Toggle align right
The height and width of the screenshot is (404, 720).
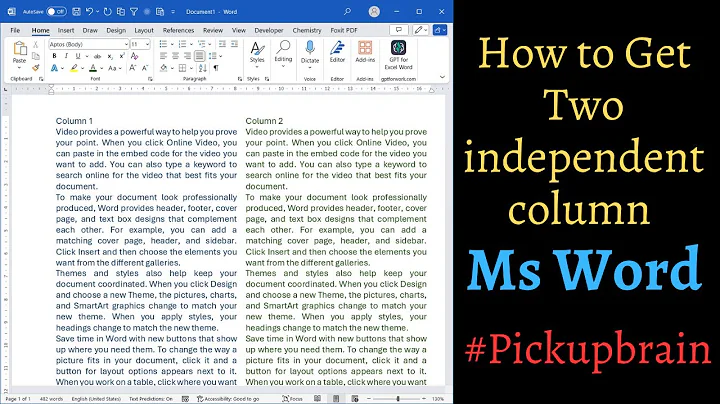point(187,56)
